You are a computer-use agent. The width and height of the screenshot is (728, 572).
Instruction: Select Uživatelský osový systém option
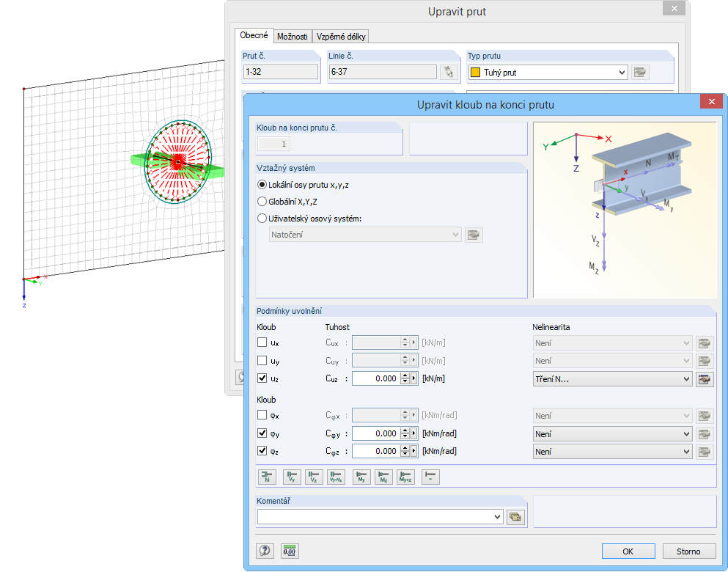tap(309, 219)
